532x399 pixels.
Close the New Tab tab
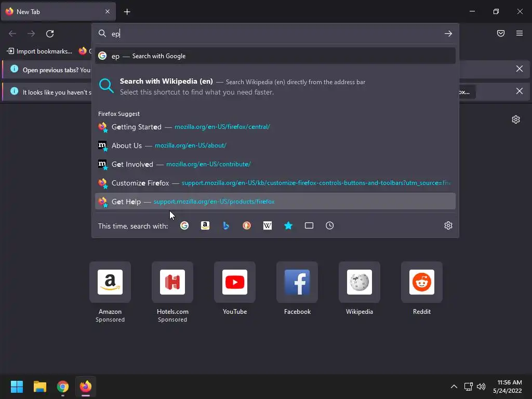[108, 11]
